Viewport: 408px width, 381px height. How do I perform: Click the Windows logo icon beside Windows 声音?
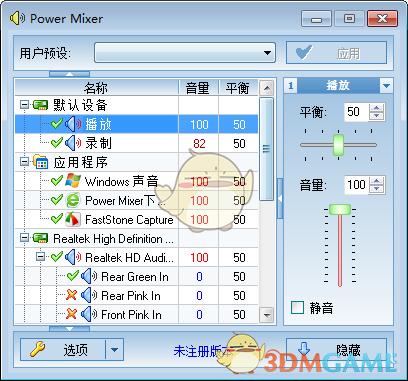tap(73, 181)
